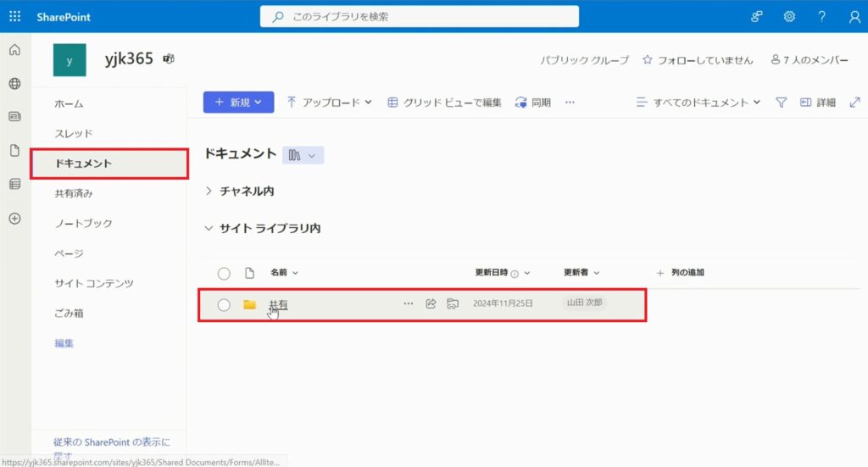
Task: Open the 新規 dropdown button
Action: tap(238, 103)
